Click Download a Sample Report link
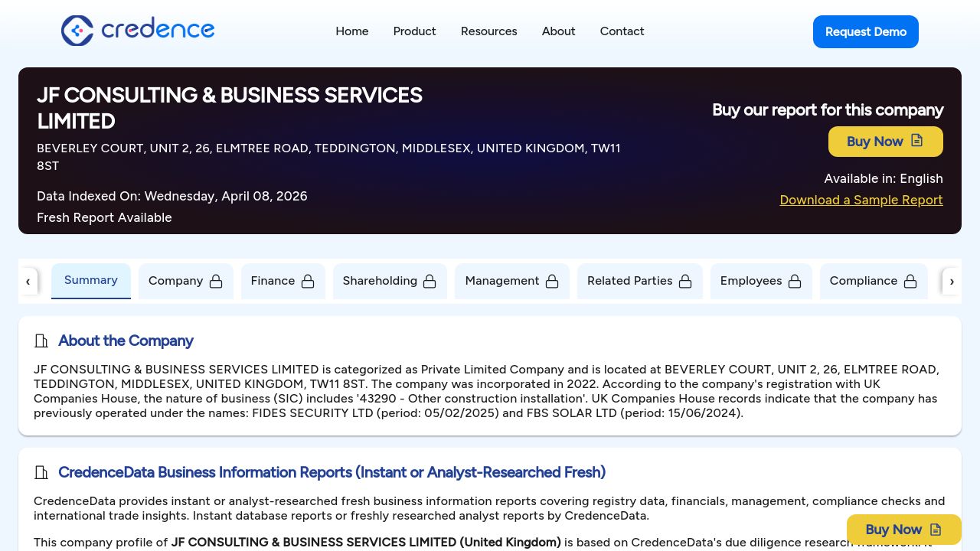Viewport: 980px width, 551px height. coord(861,200)
